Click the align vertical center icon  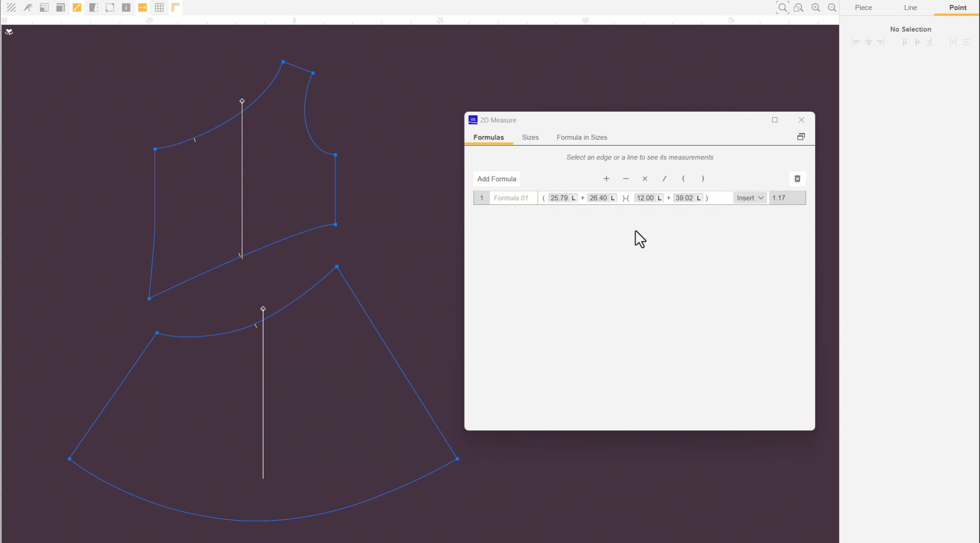917,42
